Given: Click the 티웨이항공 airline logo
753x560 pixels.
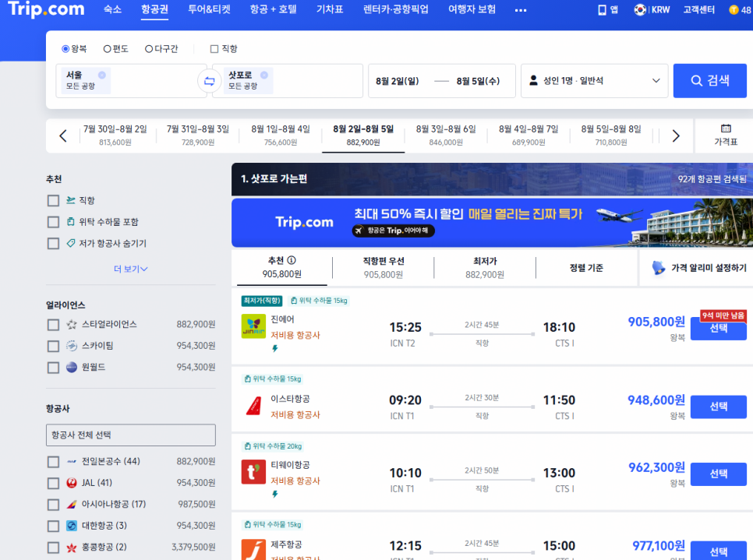Looking at the screenshot, I should [253, 472].
